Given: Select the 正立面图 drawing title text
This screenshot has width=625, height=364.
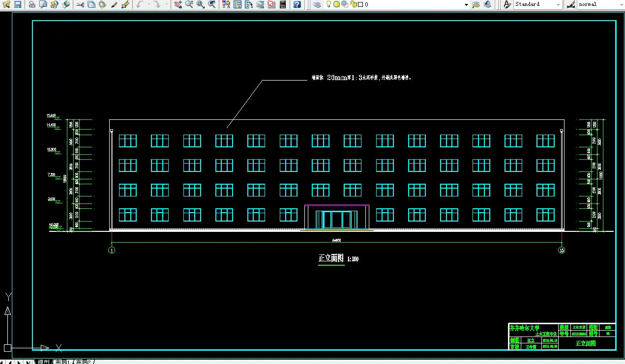Looking at the screenshot, I should point(331,258).
